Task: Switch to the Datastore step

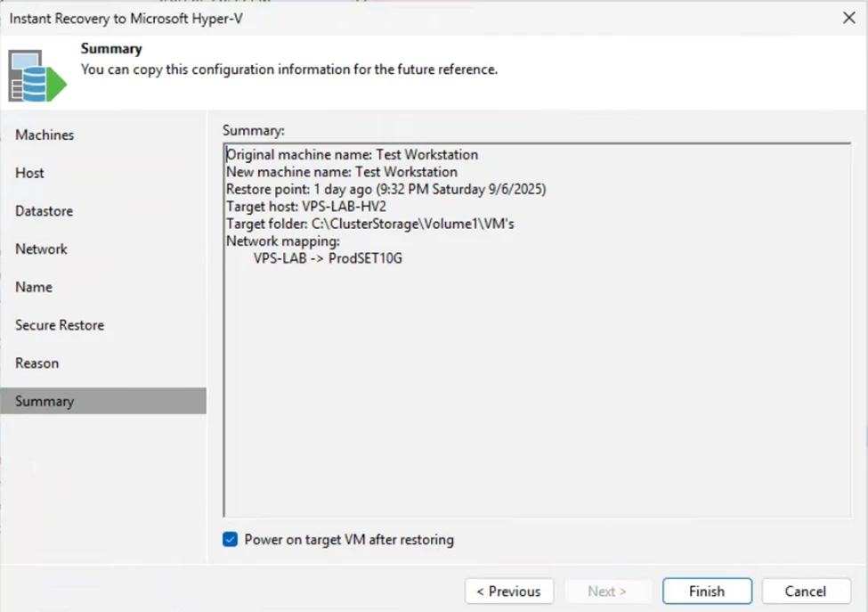Action: pyautogui.click(x=45, y=211)
